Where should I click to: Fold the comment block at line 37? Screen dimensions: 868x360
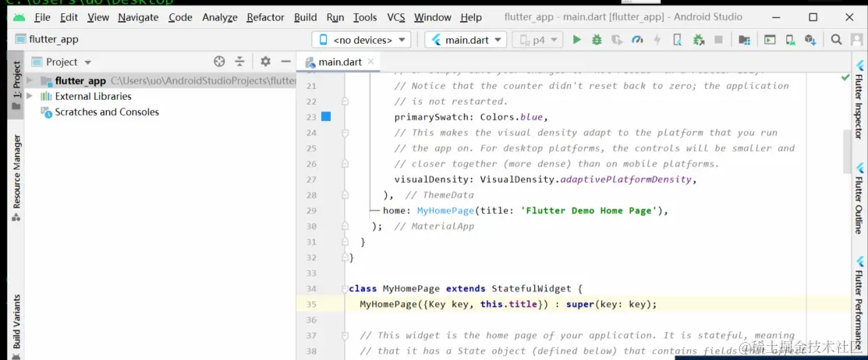pyautogui.click(x=345, y=335)
